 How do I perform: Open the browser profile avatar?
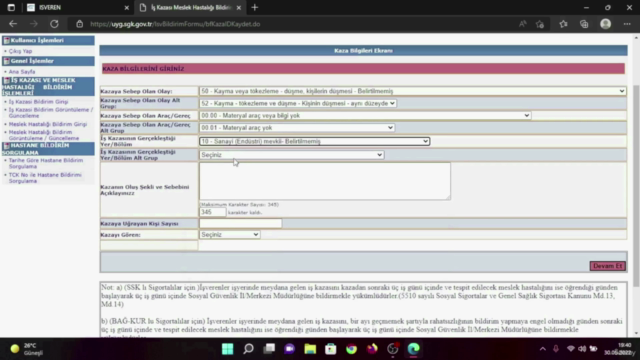click(606, 24)
